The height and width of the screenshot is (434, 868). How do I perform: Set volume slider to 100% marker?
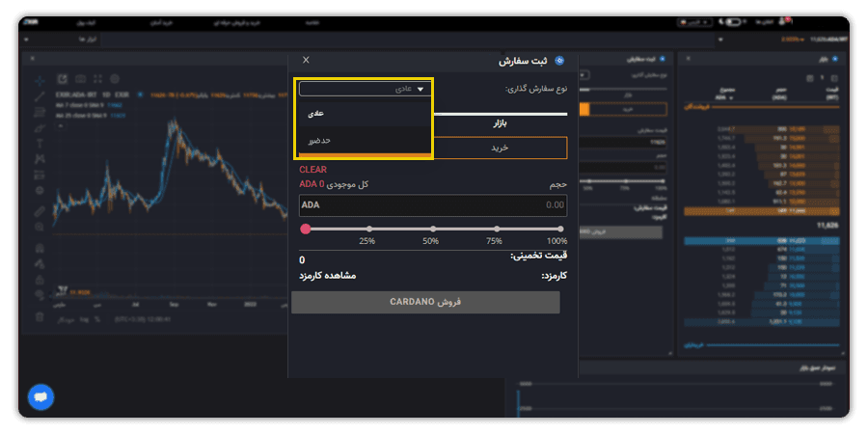560,229
